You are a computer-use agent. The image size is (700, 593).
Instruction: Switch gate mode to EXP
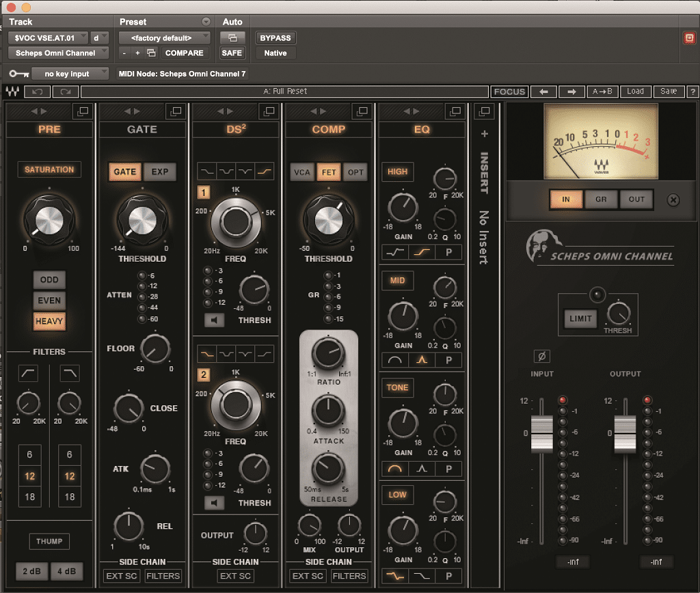tap(160, 171)
